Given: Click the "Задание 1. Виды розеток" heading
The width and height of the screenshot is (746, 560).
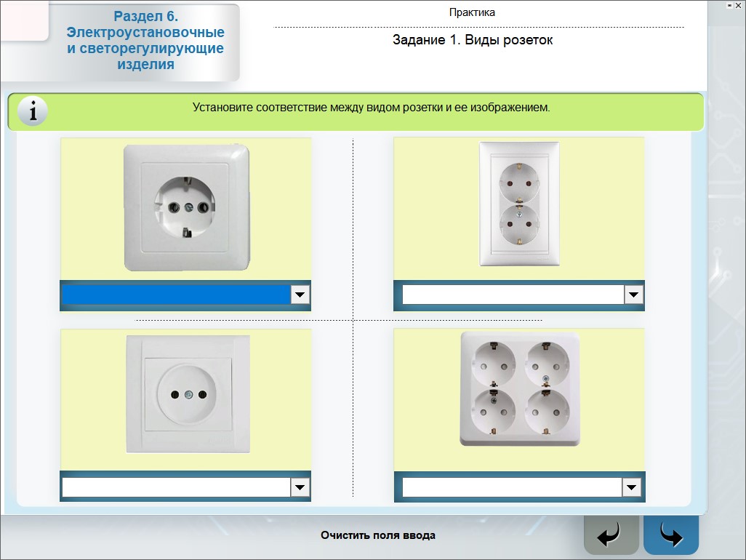Looking at the screenshot, I should [x=473, y=40].
